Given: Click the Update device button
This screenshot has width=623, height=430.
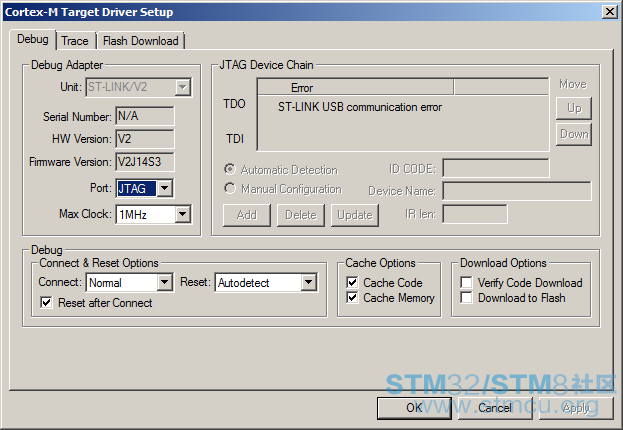Looking at the screenshot, I should [x=355, y=215].
